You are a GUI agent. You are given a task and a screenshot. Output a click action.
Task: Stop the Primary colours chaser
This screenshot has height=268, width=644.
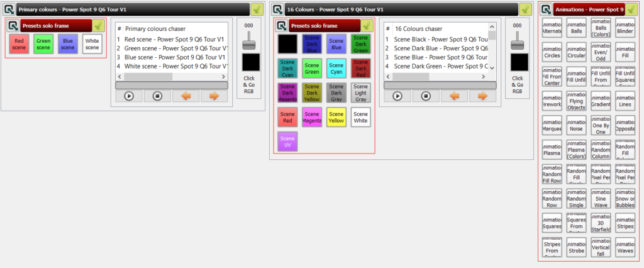click(x=157, y=96)
